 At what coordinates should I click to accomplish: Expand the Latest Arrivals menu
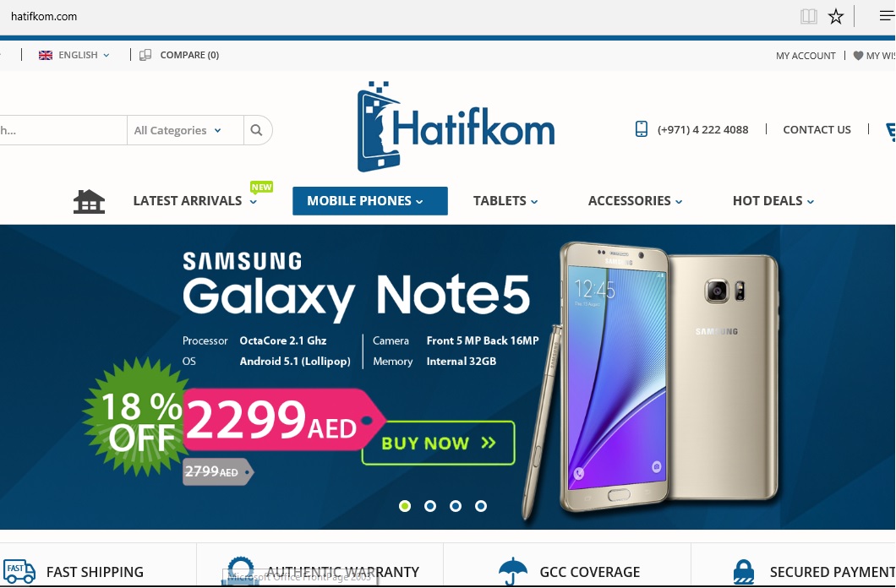[195, 201]
